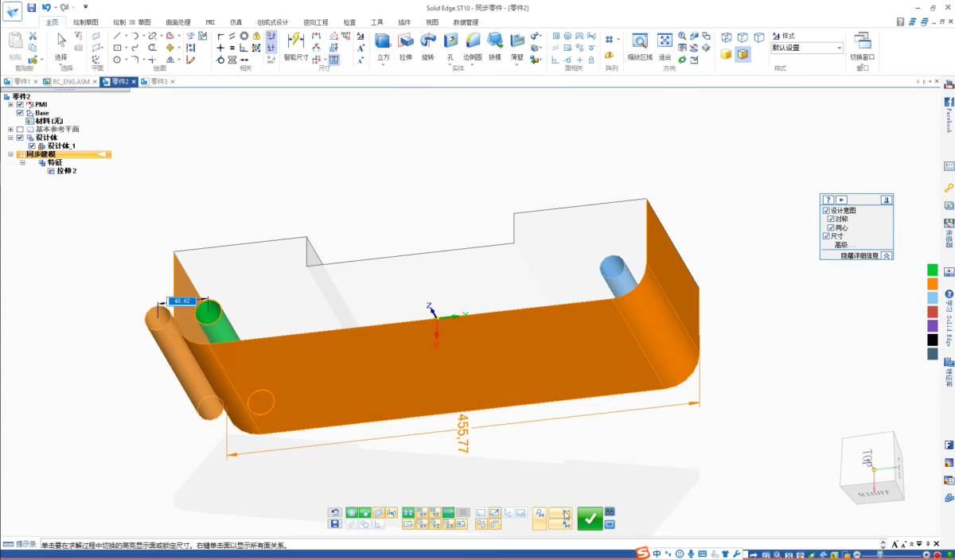Pick the red color swatch

[933, 312]
